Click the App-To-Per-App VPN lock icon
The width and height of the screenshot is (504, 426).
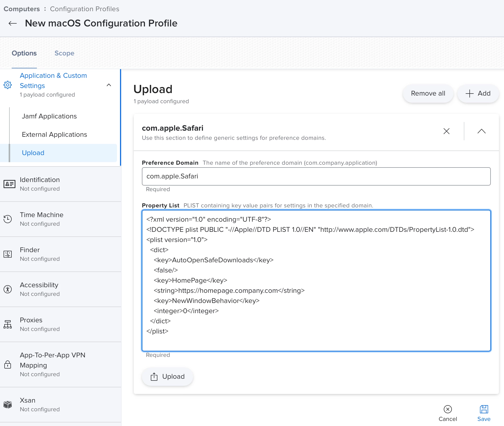(8, 364)
